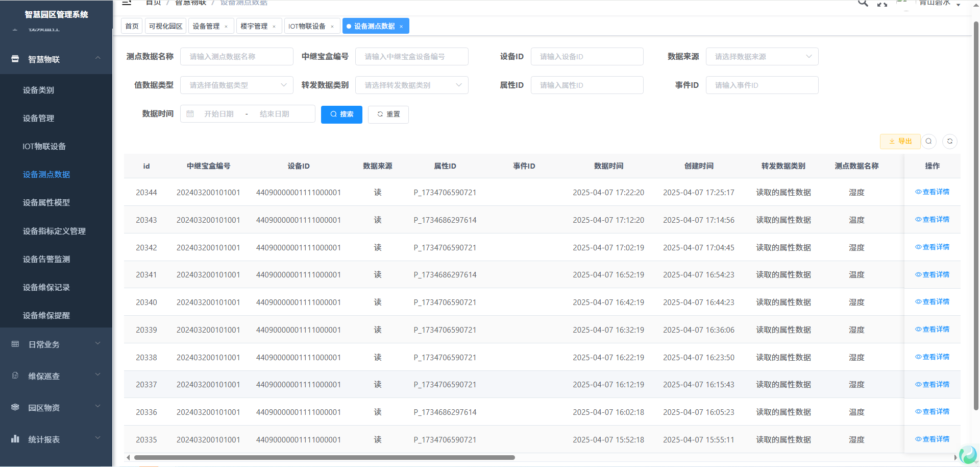
Task: Switch to the 可视化园区 tab
Action: coord(165,26)
